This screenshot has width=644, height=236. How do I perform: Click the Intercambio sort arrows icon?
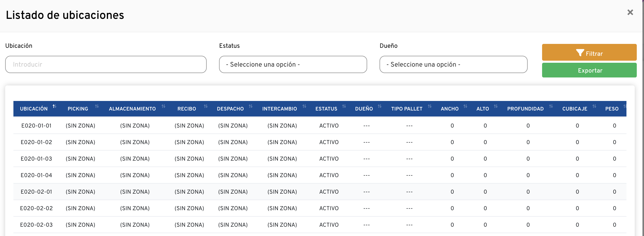click(x=304, y=106)
